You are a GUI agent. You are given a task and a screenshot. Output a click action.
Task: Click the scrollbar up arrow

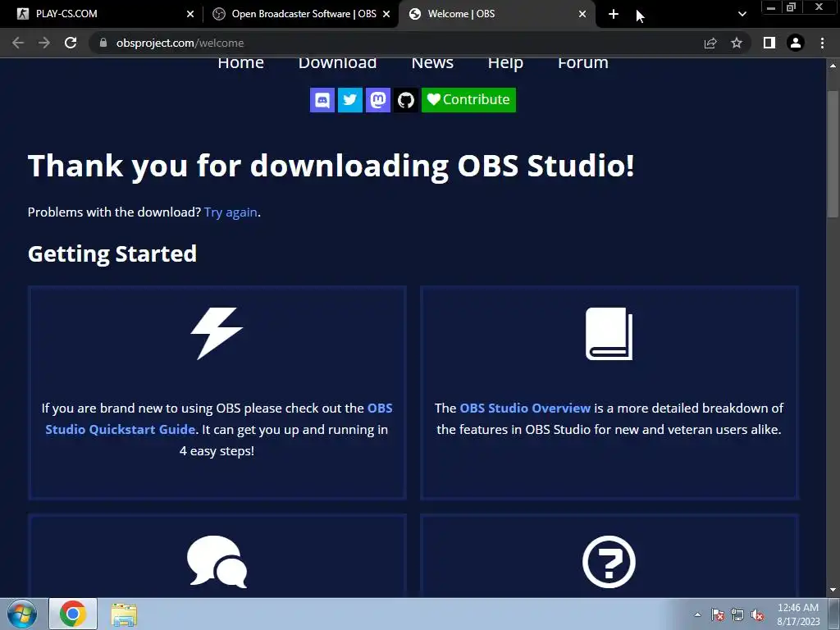point(833,66)
